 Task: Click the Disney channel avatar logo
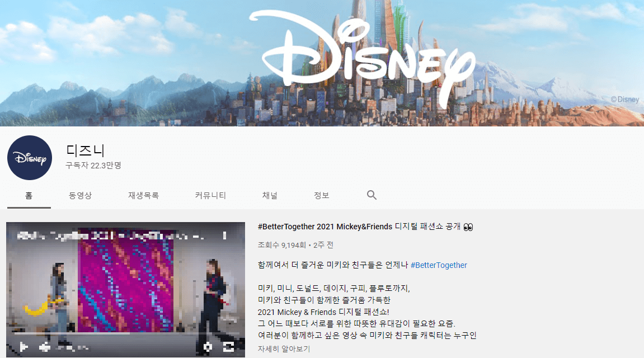(30, 158)
